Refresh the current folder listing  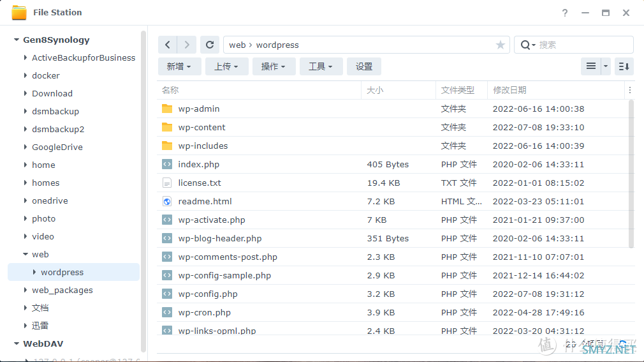tap(210, 45)
